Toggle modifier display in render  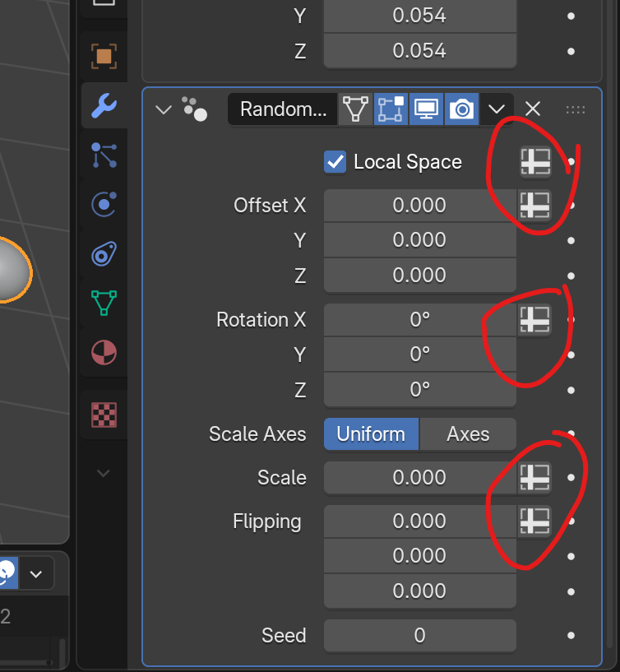(x=461, y=109)
